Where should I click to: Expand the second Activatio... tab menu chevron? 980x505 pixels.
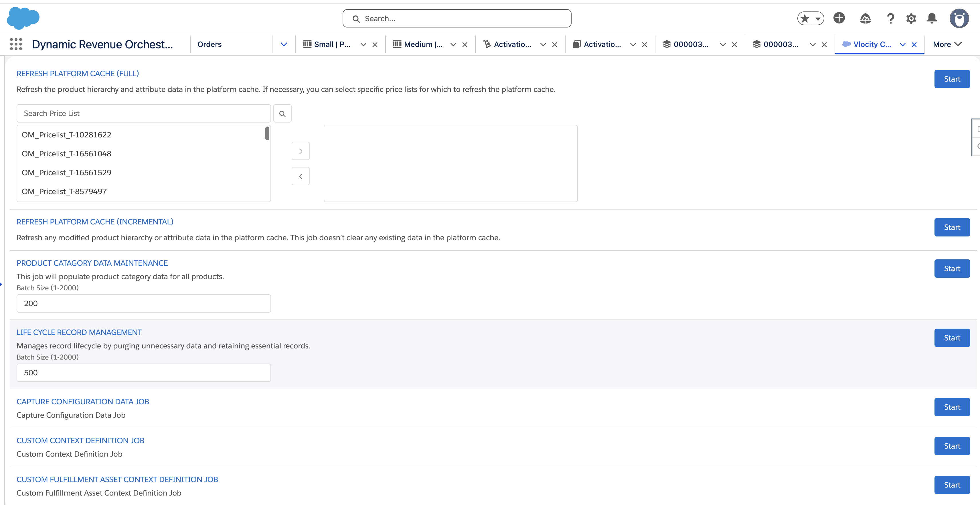tap(633, 45)
